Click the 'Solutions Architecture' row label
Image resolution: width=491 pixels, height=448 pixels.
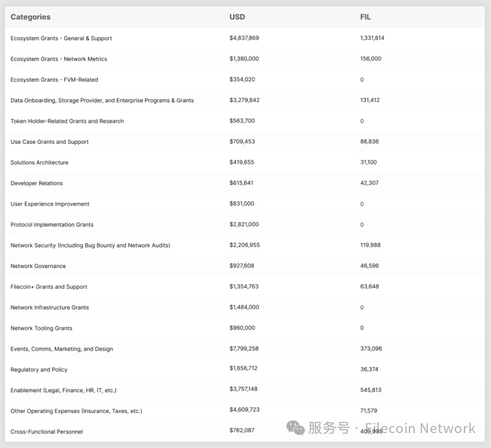coord(39,162)
